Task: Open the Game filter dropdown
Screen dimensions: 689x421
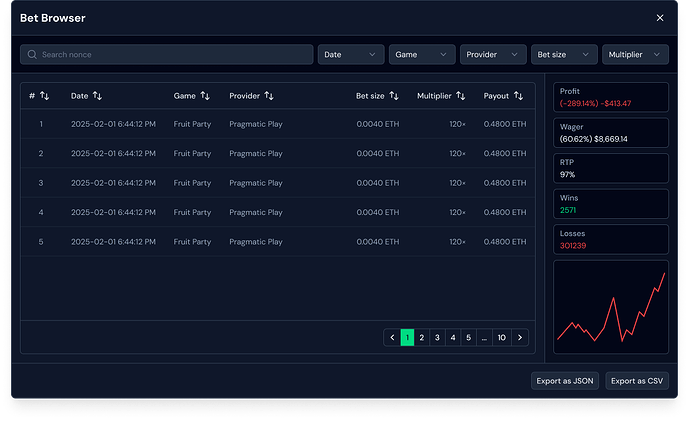Action: click(x=422, y=54)
